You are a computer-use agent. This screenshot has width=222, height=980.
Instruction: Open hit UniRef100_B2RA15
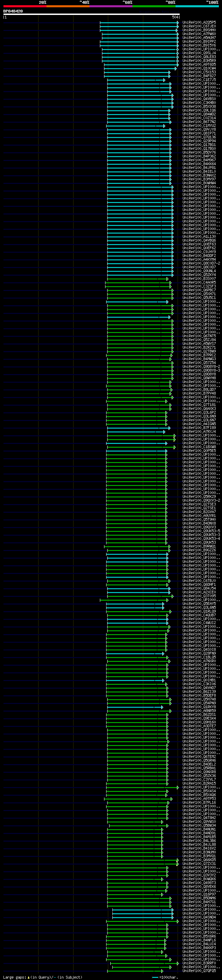point(199,783)
